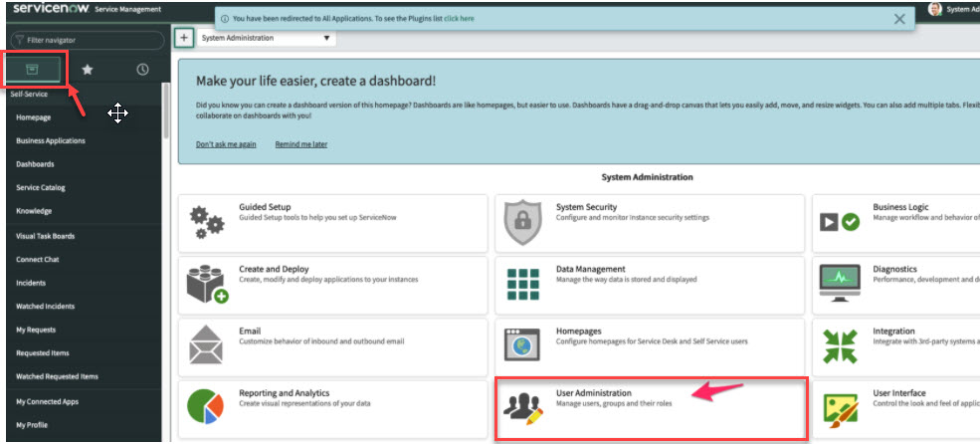The height and width of the screenshot is (444, 980).
Task: Click the Diagnostics monitor icon
Action: (x=839, y=284)
